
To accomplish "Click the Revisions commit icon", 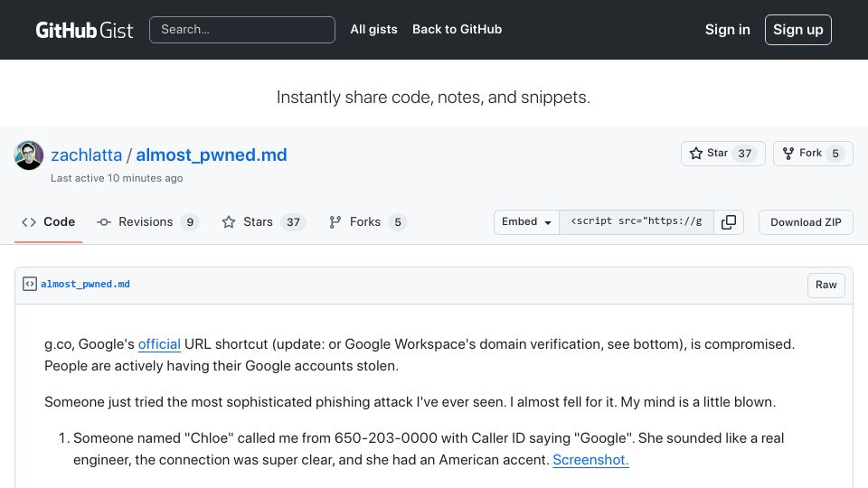I will tap(103, 222).
